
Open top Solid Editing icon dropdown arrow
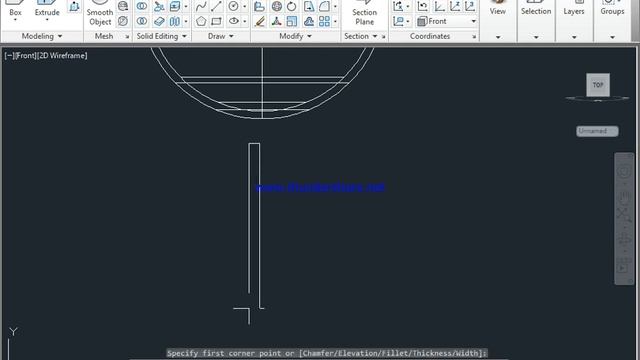click(x=186, y=6)
